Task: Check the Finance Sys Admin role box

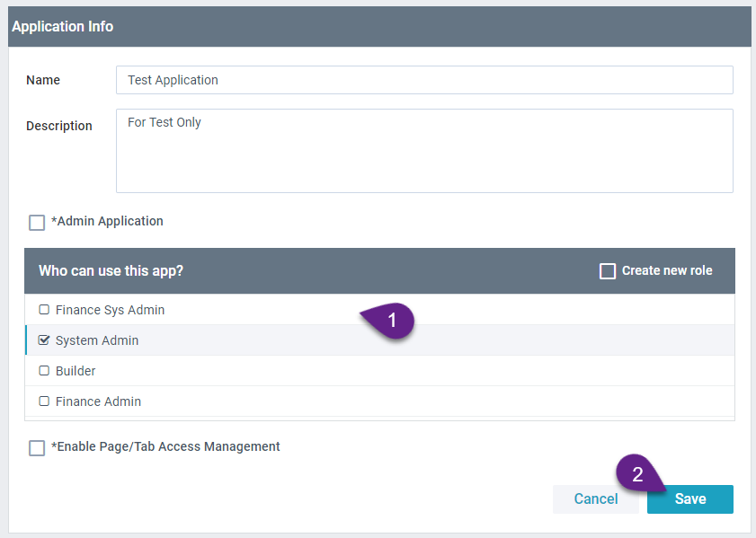Action: 44,310
